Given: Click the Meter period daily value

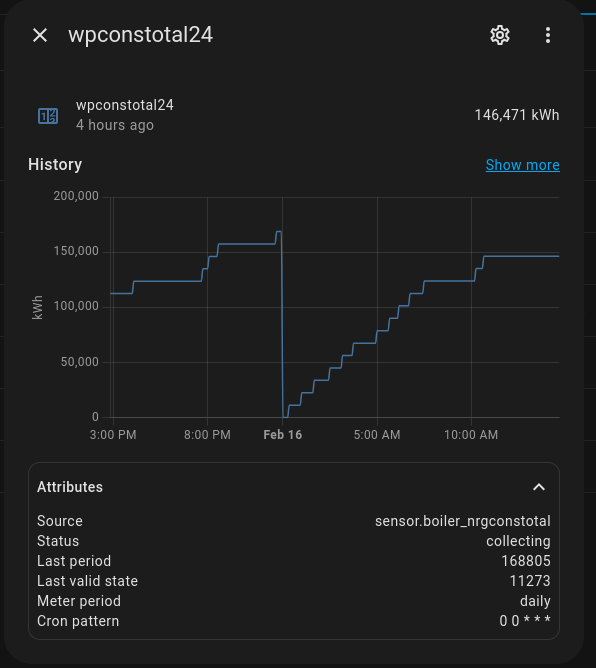Looking at the screenshot, I should pyautogui.click(x=536, y=601).
